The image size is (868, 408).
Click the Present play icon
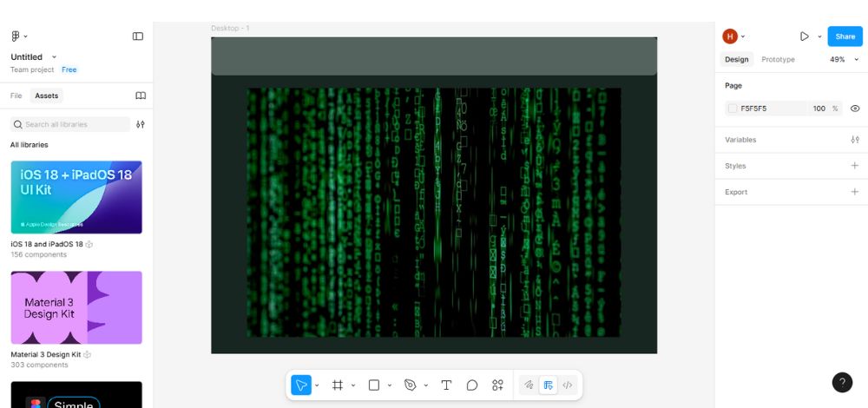point(805,36)
